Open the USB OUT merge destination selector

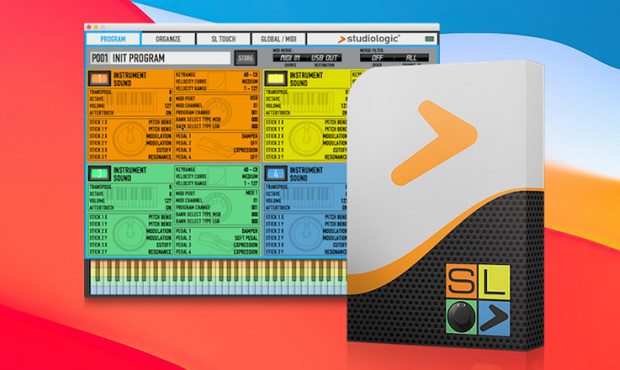(324, 58)
